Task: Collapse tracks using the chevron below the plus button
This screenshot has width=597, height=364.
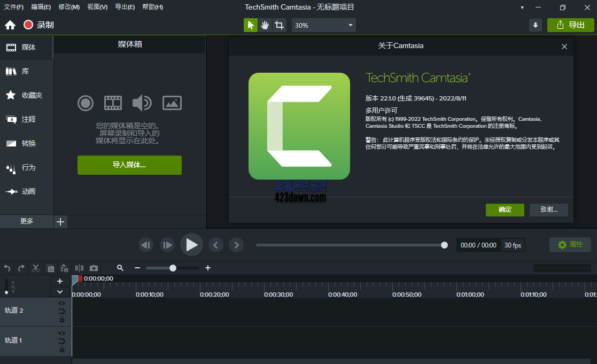Action: click(60, 291)
